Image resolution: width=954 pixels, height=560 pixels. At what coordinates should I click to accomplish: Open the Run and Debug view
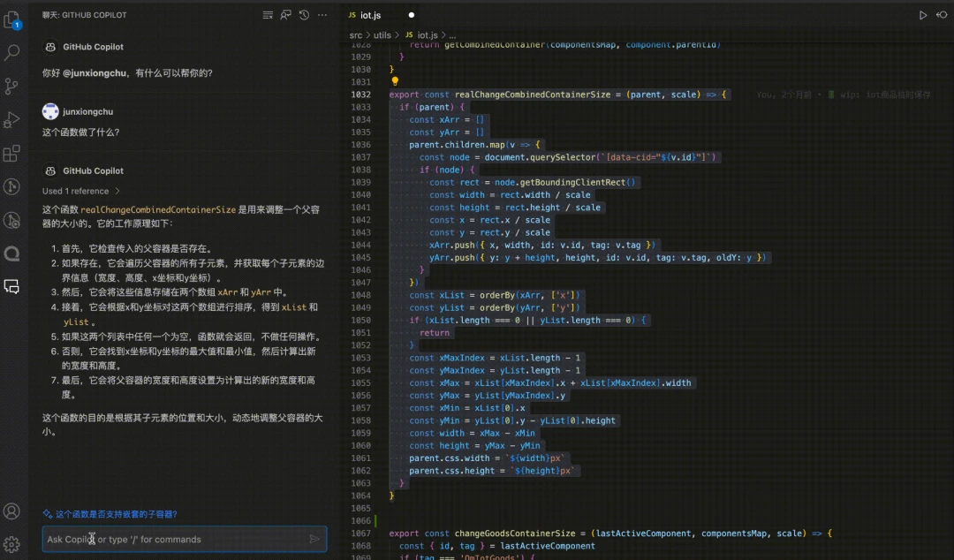pyautogui.click(x=12, y=119)
